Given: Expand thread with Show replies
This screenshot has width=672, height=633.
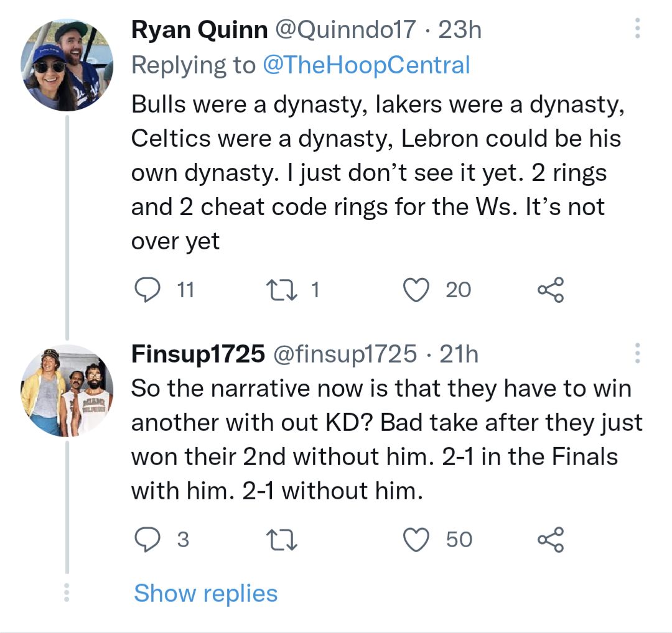Looking at the screenshot, I should coord(206,593).
